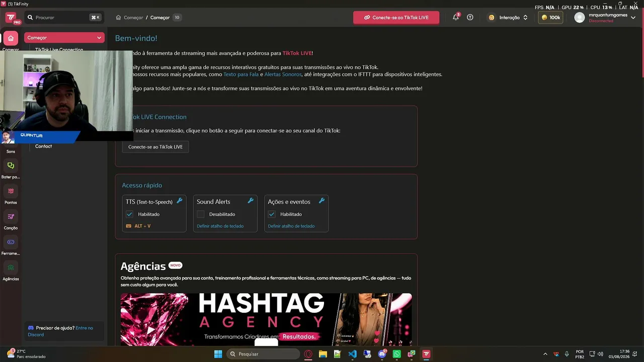This screenshot has height=362, width=644.
Task: Open Ações e eventos wrench icon
Action: [x=321, y=201]
